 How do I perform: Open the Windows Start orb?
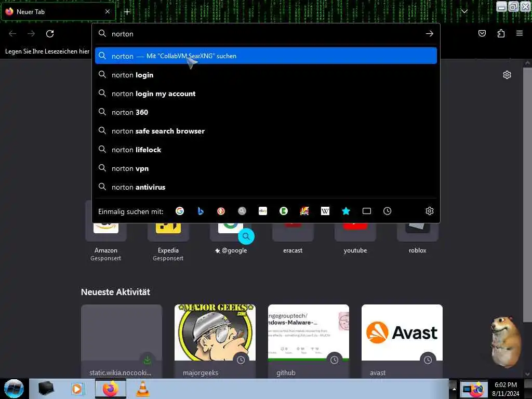14,389
